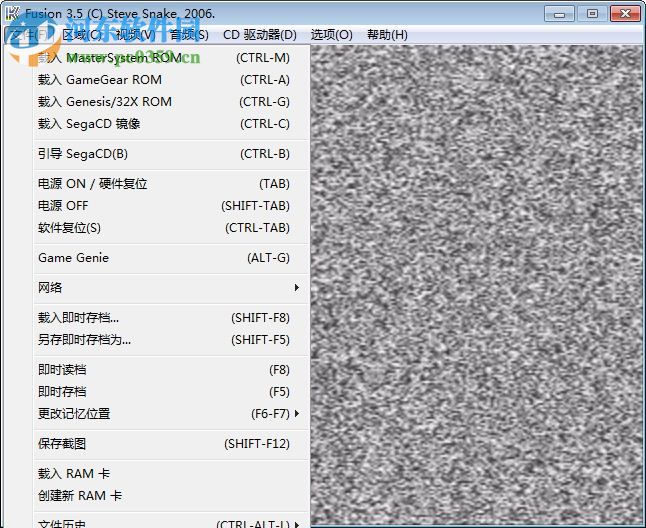Select 即时读档 (F8)
Screen dimensions: 646x528
[x=171, y=369]
